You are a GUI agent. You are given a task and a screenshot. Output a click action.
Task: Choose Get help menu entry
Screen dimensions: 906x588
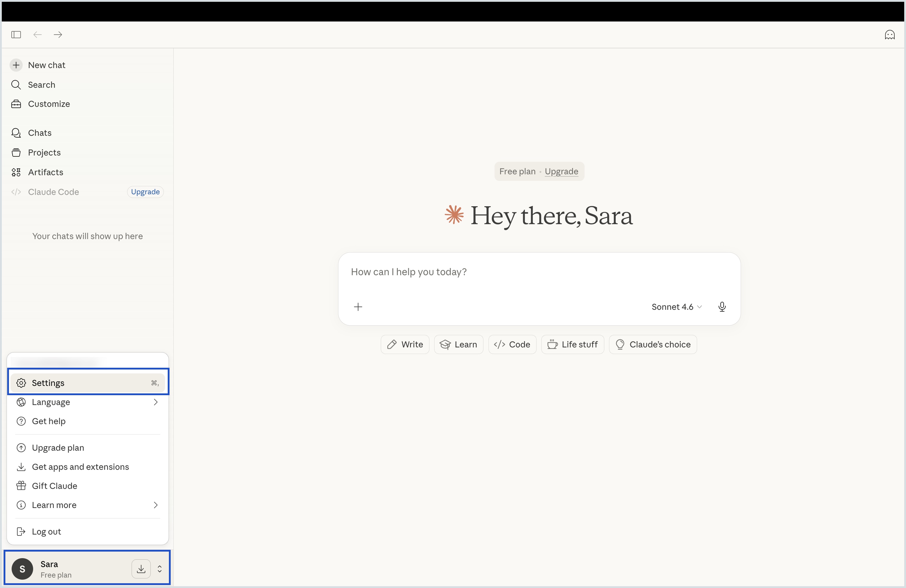click(88, 421)
